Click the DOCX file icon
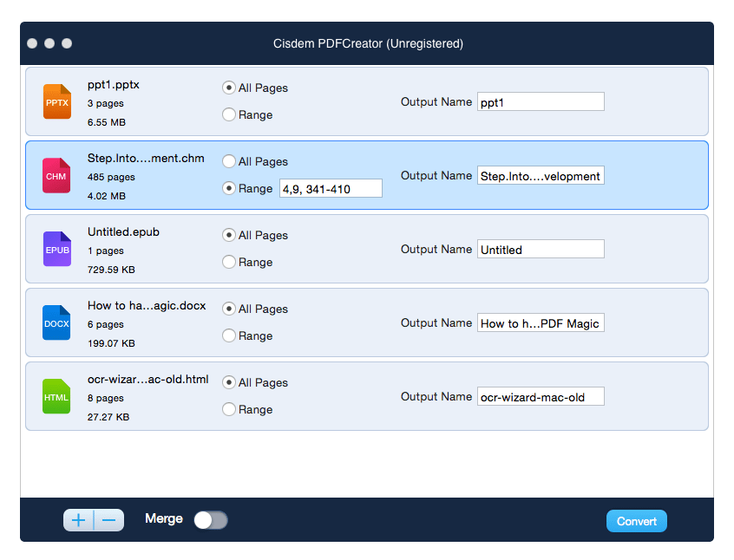Viewport: 734px width, 560px height. (56, 322)
